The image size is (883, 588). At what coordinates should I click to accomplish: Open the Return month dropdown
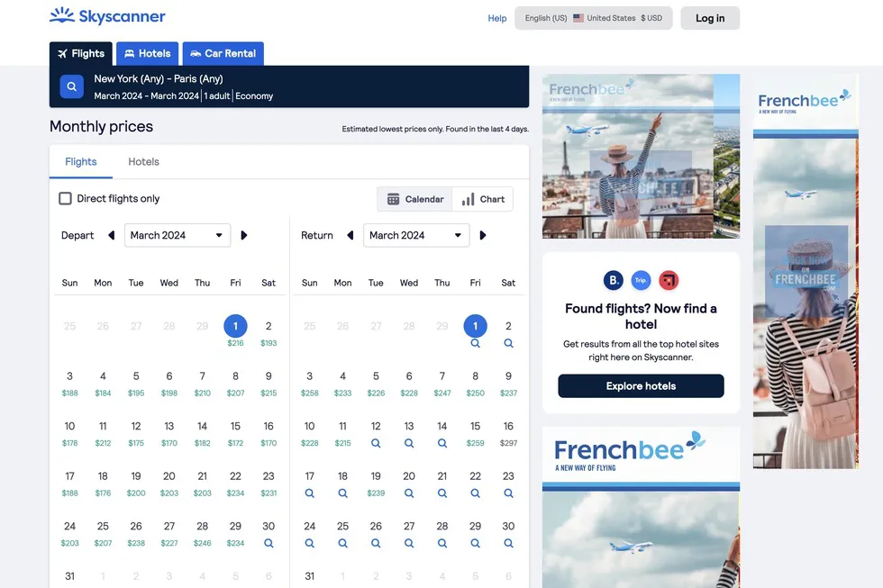[416, 235]
